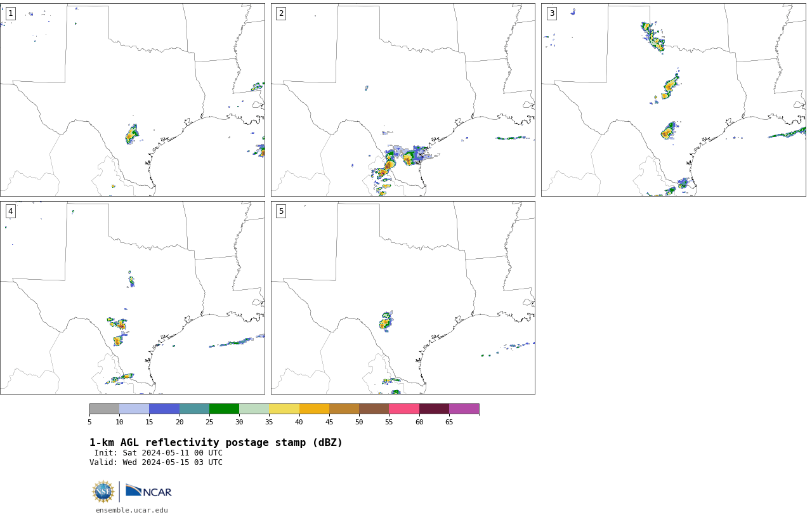Image resolution: width=812 pixels, height=517 pixels.
Task: Select the purple 65+ dBZ swatch
Action: click(x=464, y=409)
